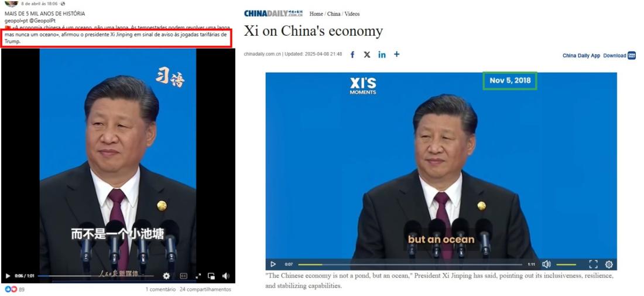View 24 compartilhamentos shares link
Screen dimensions: 644x296
click(x=205, y=290)
